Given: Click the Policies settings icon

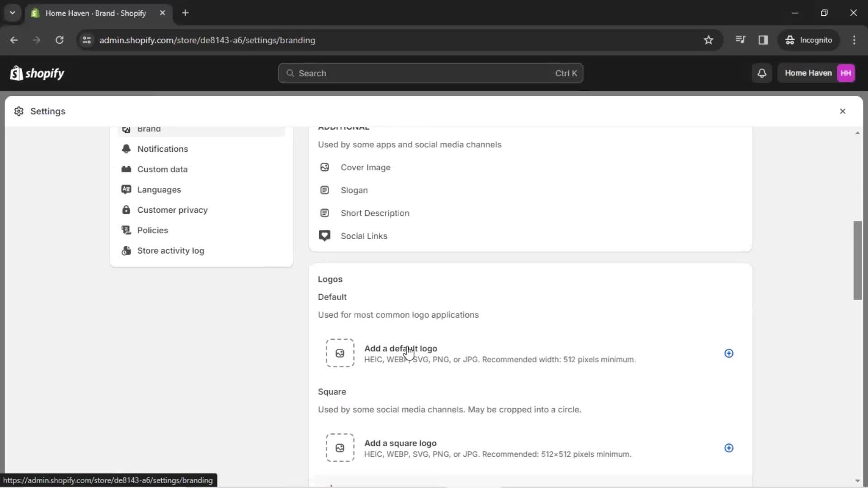Looking at the screenshot, I should tap(126, 230).
